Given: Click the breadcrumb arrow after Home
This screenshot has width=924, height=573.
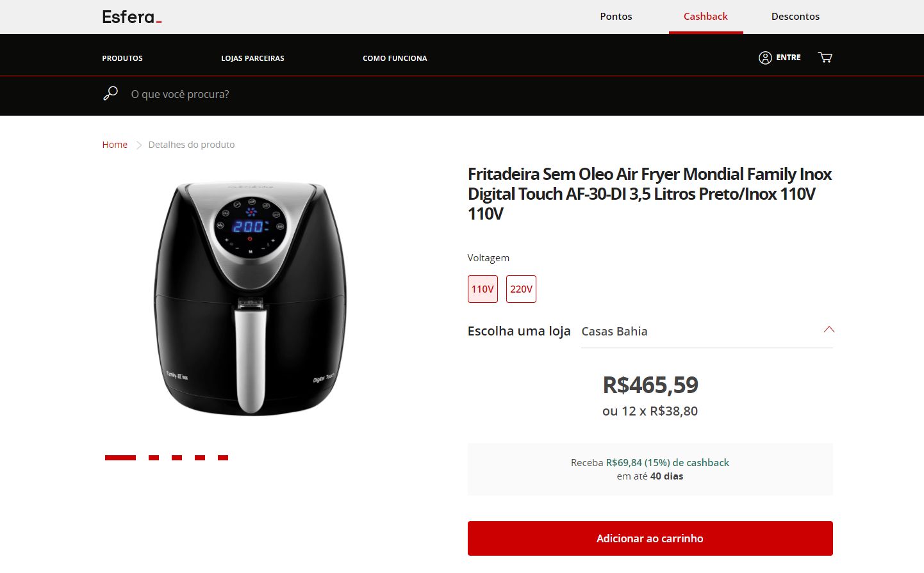Looking at the screenshot, I should coord(138,145).
